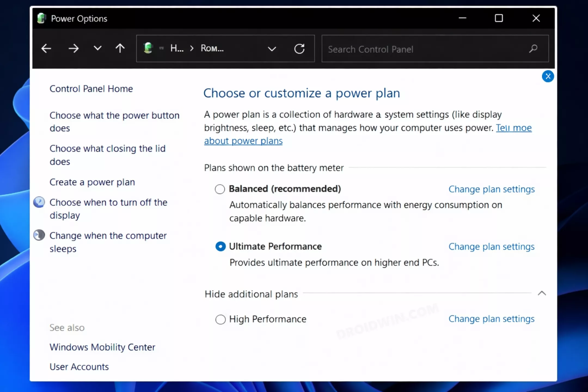588x392 pixels.
Task: Refresh the Control Panel view
Action: (299, 49)
